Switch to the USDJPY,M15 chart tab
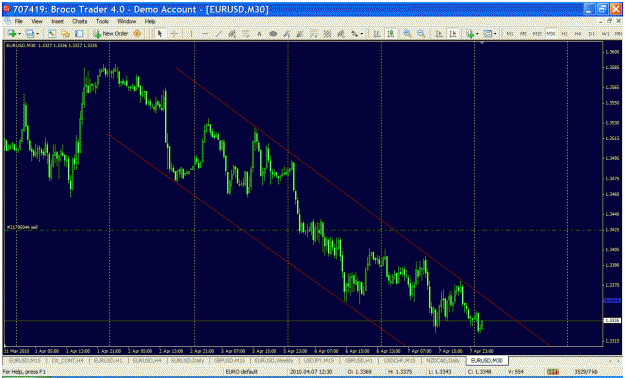 pyautogui.click(x=318, y=360)
